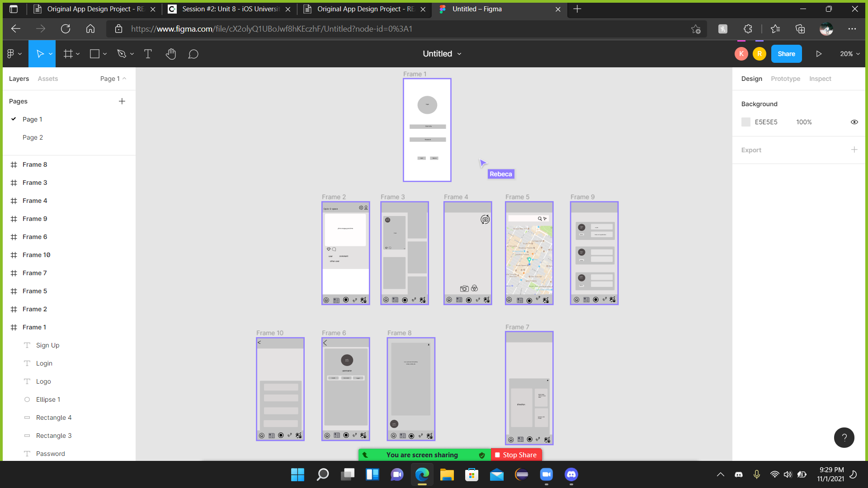Click the blue Share button
This screenshot has height=488, width=868.
coord(786,54)
